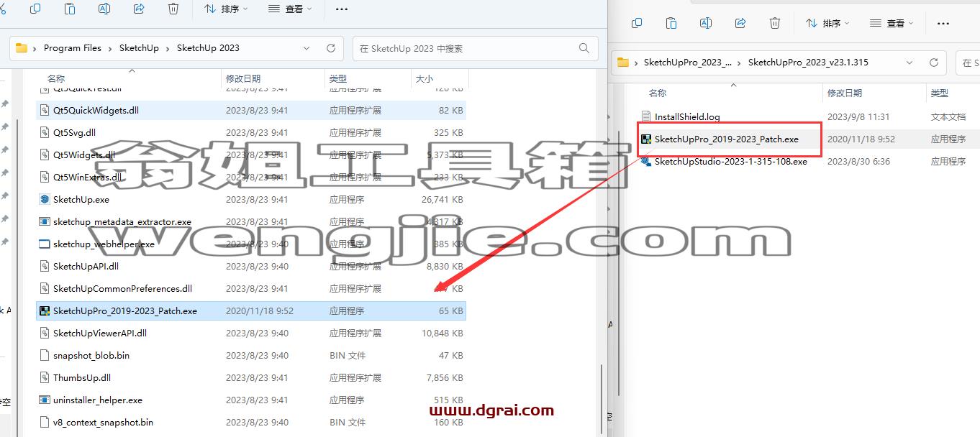Image resolution: width=980 pixels, height=437 pixels.
Task: Click paste icon in left window toolbar
Action: coord(70,9)
